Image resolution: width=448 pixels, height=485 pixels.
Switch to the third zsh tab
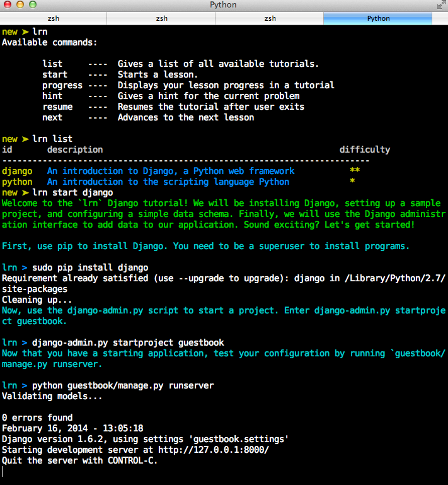coord(270,18)
